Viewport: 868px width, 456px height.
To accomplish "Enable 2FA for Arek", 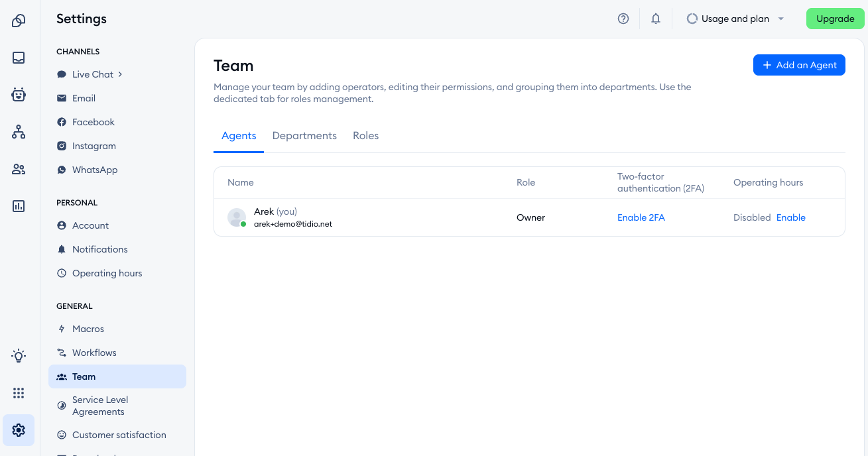I will point(641,217).
